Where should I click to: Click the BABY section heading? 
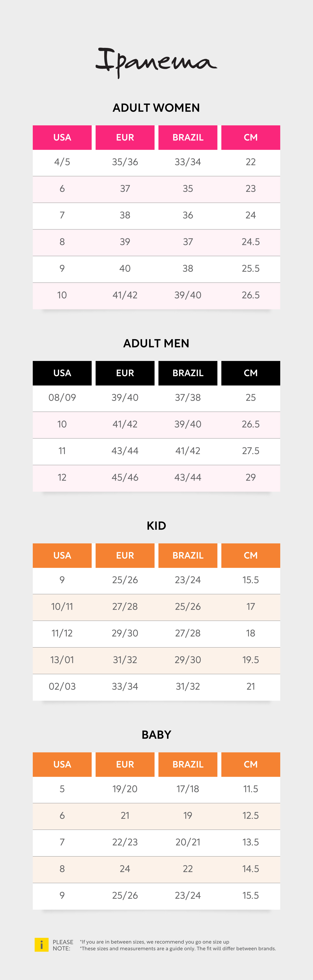click(156, 735)
